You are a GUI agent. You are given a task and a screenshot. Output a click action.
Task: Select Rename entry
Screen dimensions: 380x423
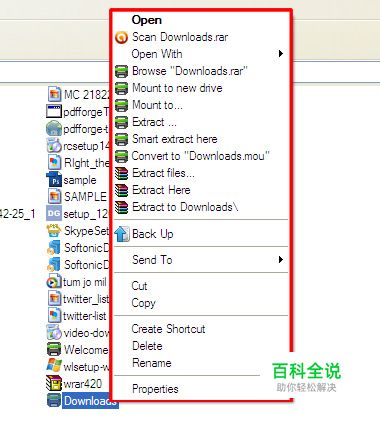pos(152,363)
